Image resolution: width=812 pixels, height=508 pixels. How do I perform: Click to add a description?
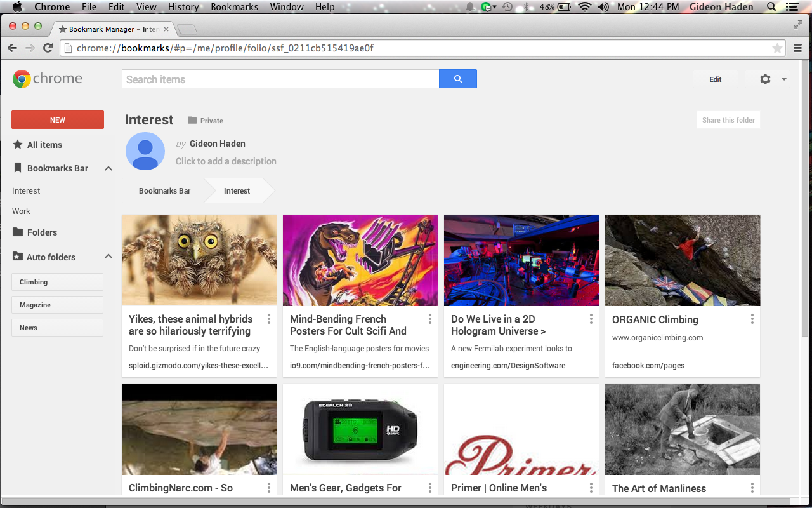[226, 161]
